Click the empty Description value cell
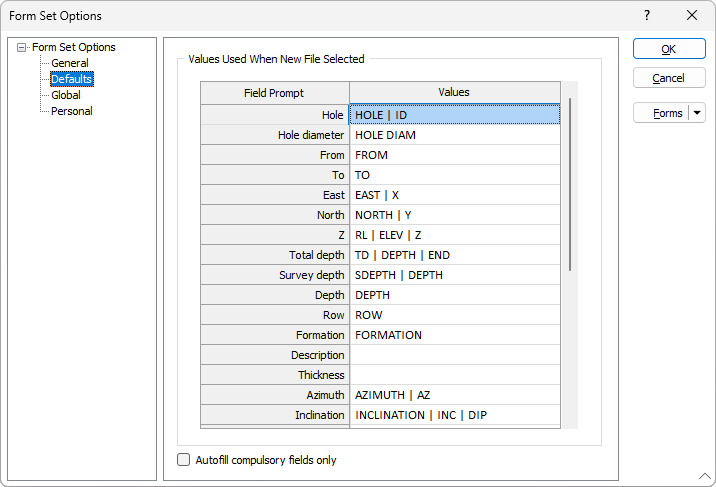The height and width of the screenshot is (487, 716). point(454,355)
